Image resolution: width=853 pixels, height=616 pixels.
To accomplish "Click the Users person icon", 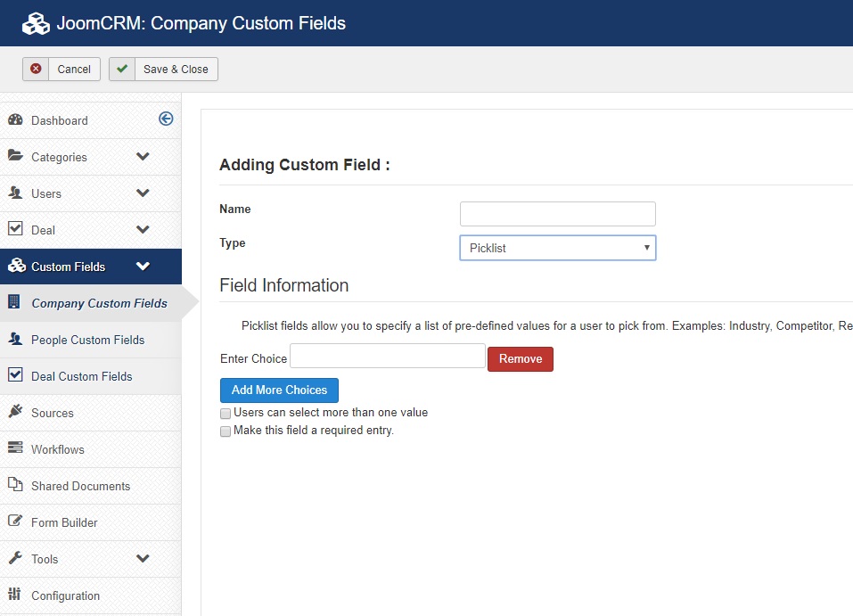I will pyautogui.click(x=16, y=193).
